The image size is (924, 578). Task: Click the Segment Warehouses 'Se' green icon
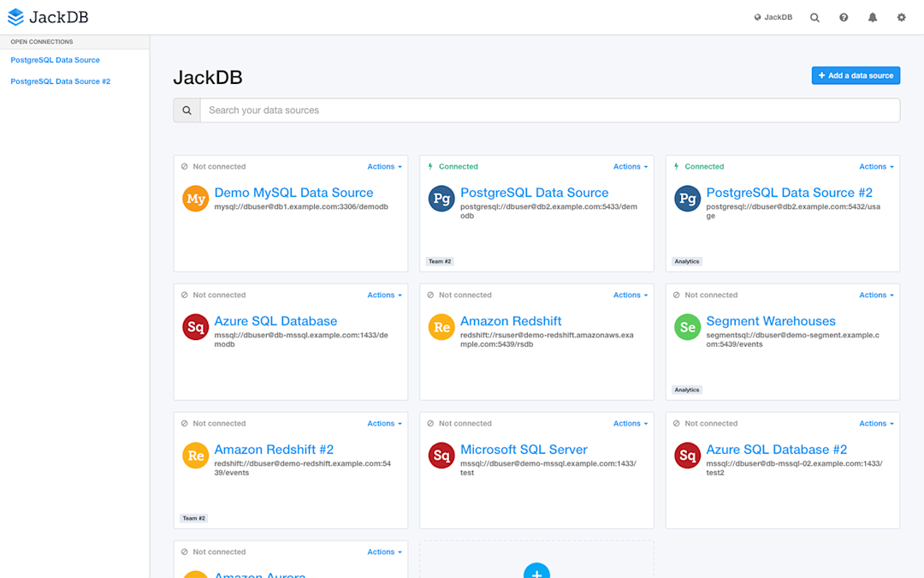click(x=688, y=327)
